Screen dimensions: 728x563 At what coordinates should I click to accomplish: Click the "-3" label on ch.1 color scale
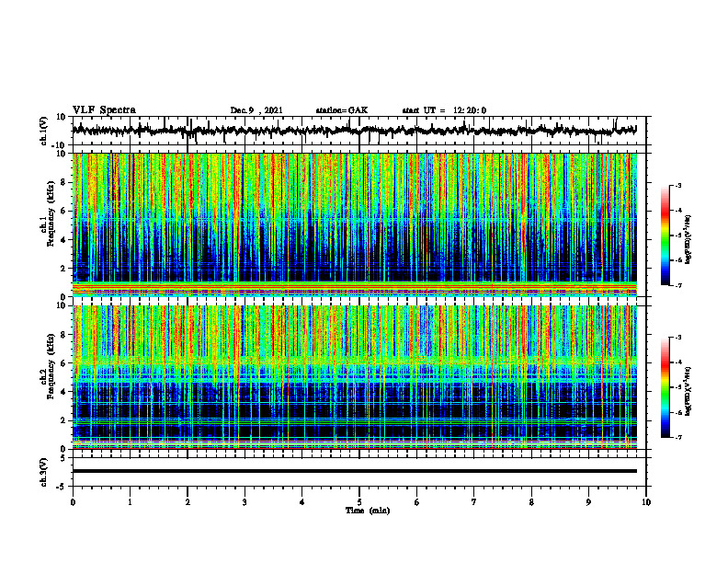coord(678,185)
